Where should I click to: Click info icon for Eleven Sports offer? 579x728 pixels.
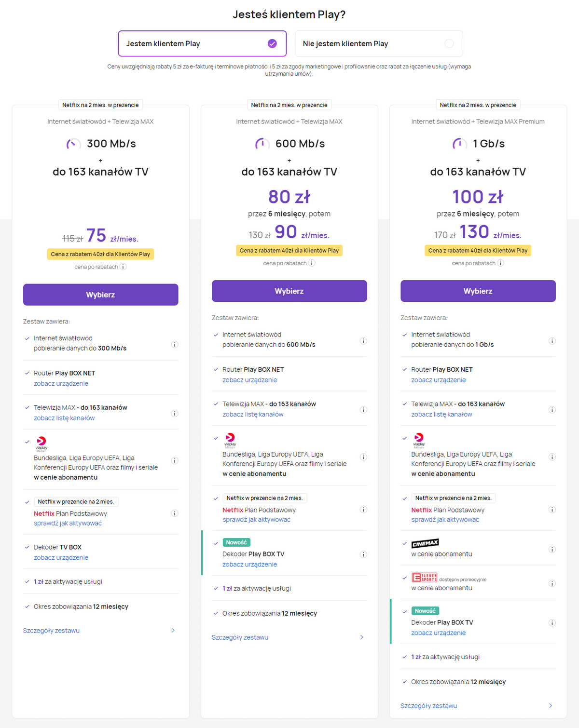552,583
